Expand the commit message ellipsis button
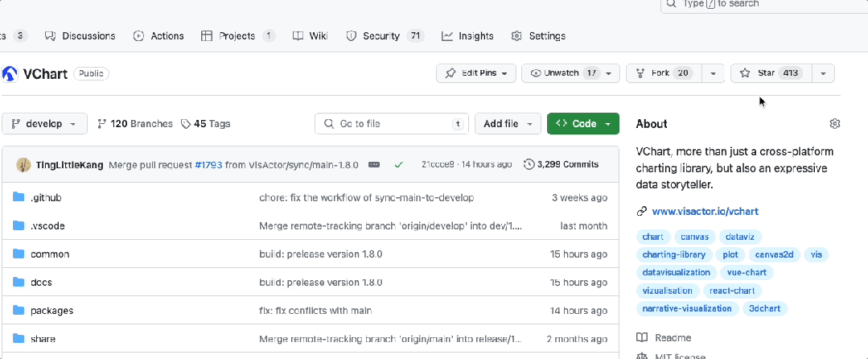The image size is (868, 359). point(374,164)
